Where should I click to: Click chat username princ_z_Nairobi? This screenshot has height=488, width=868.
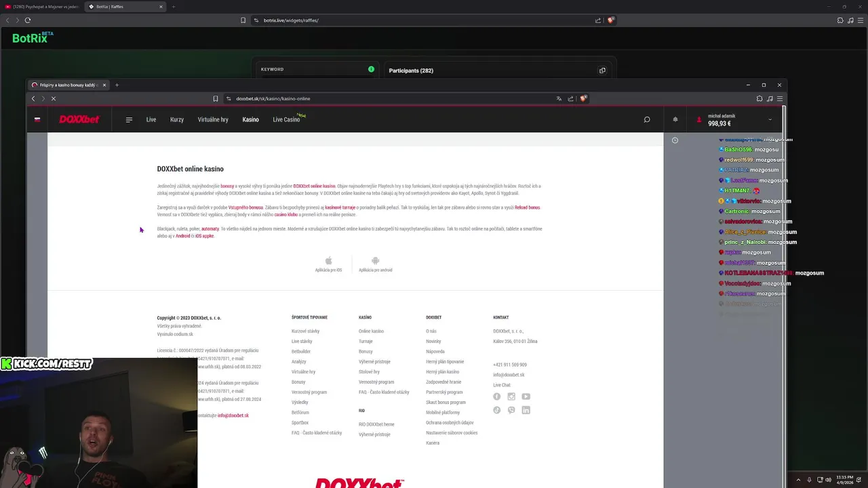coord(746,242)
